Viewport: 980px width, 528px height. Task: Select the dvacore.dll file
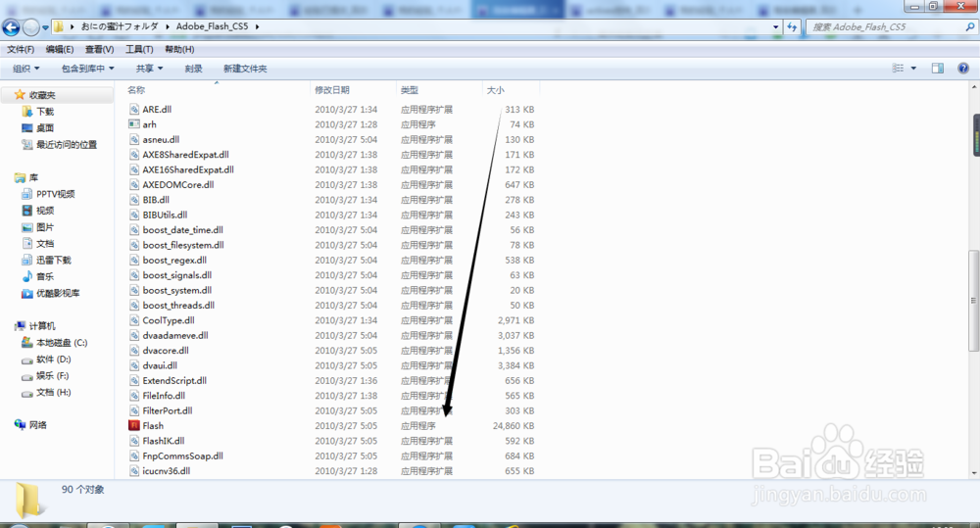pyautogui.click(x=166, y=351)
